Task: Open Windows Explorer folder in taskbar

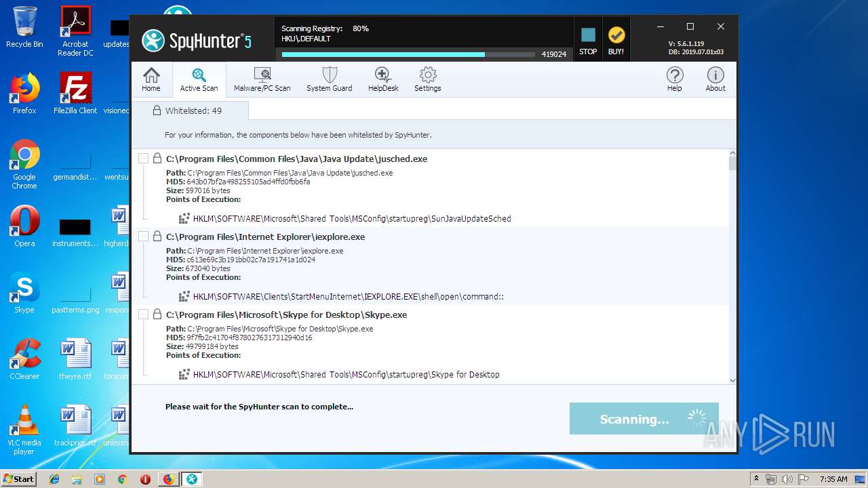Action: pyautogui.click(x=77, y=479)
